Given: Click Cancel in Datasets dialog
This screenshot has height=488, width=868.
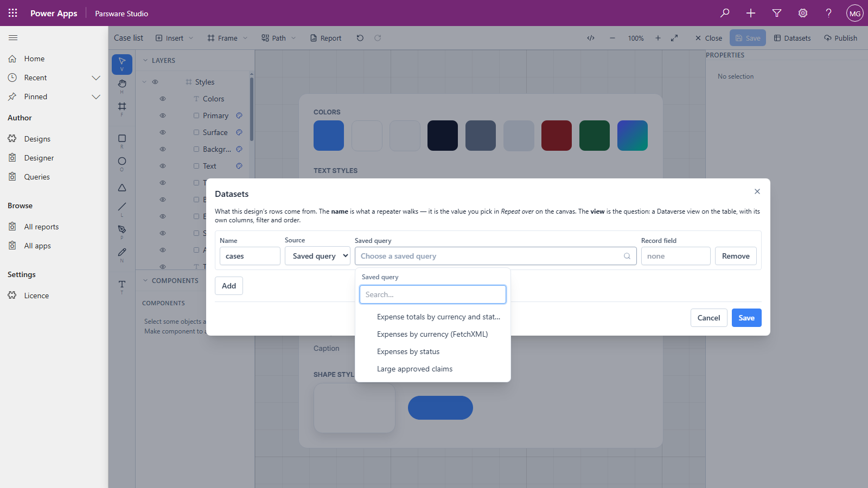Looking at the screenshot, I should [709, 318].
